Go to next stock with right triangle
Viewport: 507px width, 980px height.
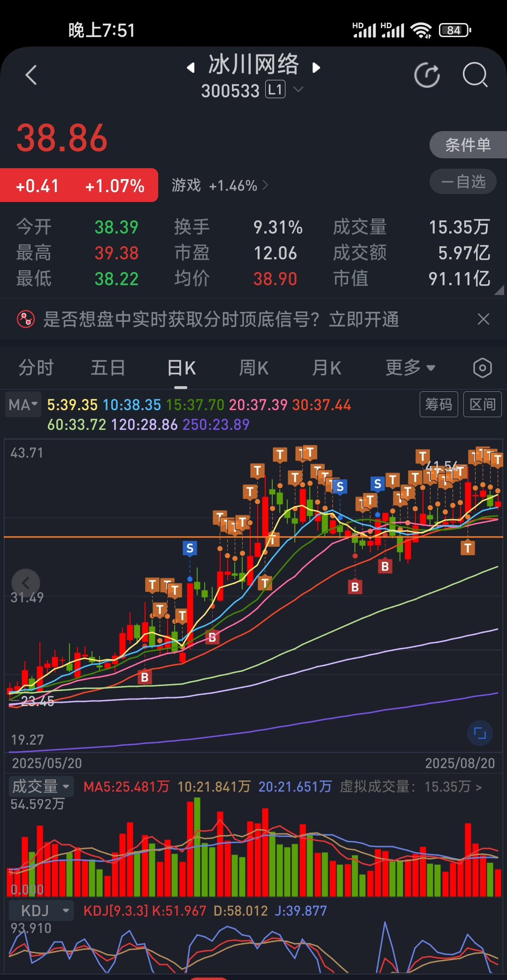tap(316, 68)
